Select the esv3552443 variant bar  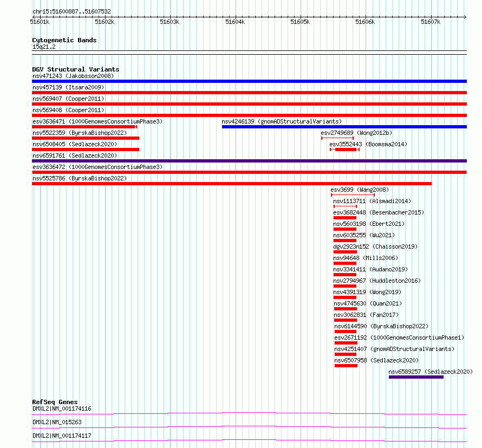tap(344, 150)
